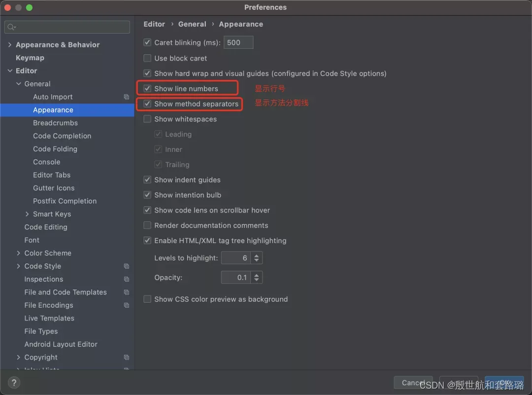
Task: Enable Show whitespaces checkbox
Action: click(147, 119)
